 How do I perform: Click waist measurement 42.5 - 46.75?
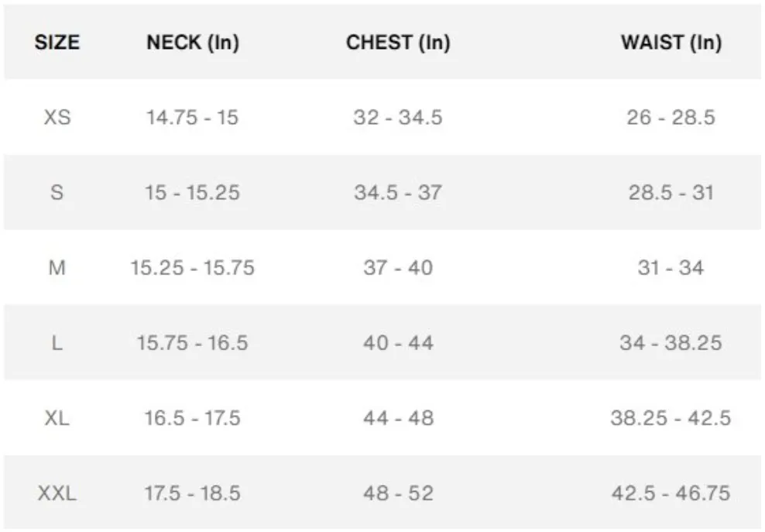click(671, 493)
